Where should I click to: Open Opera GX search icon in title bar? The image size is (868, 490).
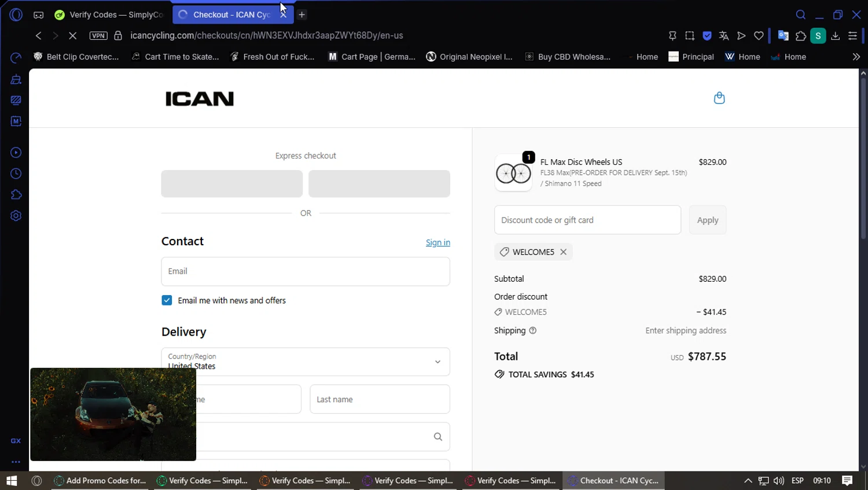[801, 15]
